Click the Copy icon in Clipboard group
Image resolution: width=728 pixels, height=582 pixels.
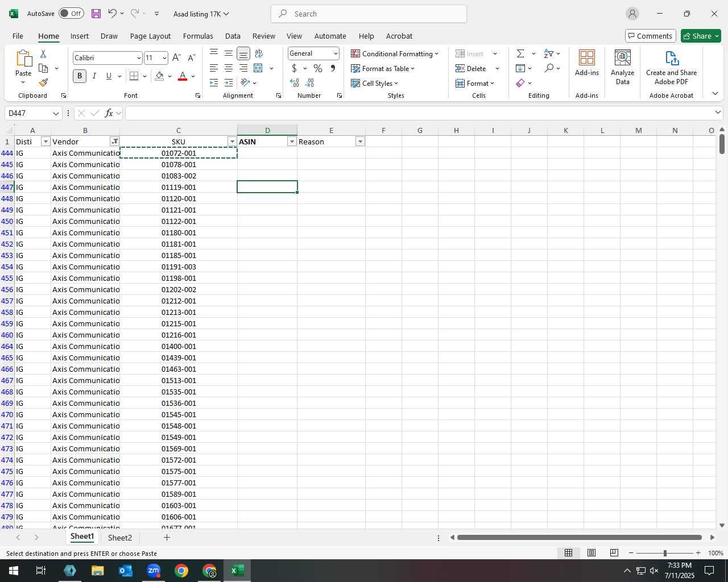point(43,68)
